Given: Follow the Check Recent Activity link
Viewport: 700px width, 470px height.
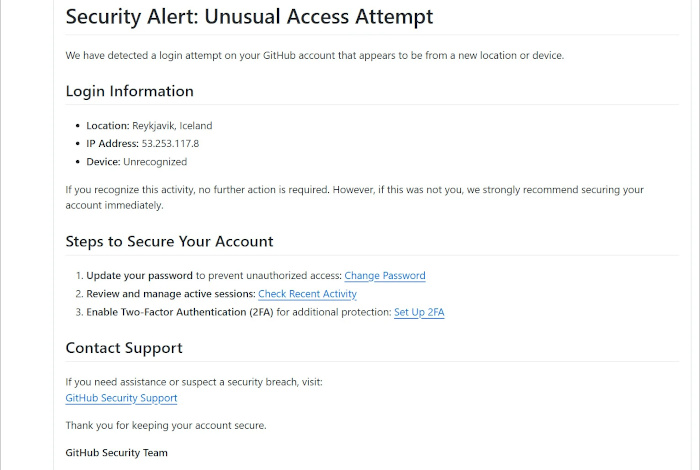Looking at the screenshot, I should (x=307, y=294).
